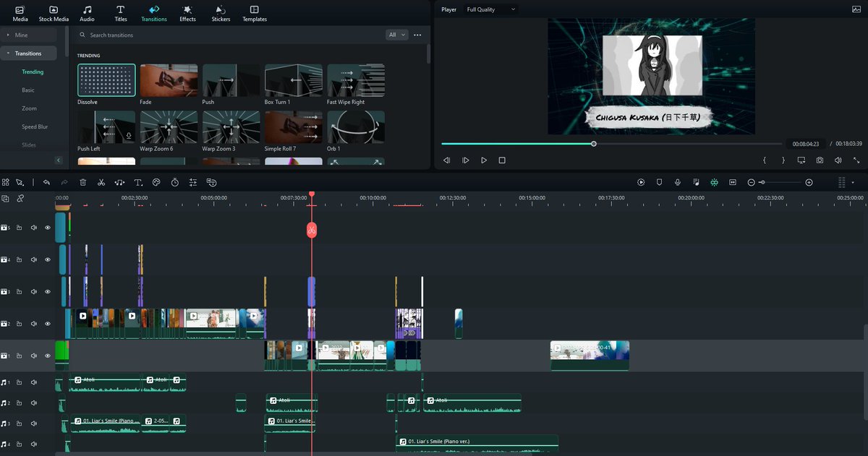
Task: Split clip with scissors tool
Action: 101,182
